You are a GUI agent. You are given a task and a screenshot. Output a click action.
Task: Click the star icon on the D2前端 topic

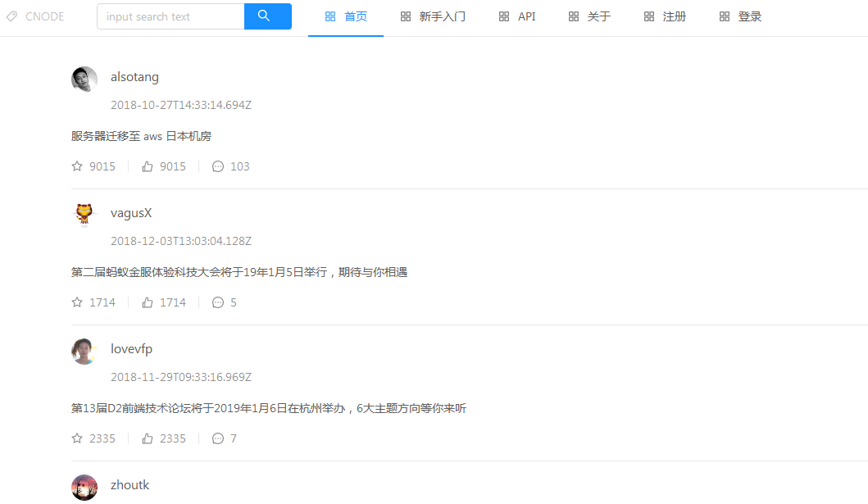coord(75,438)
